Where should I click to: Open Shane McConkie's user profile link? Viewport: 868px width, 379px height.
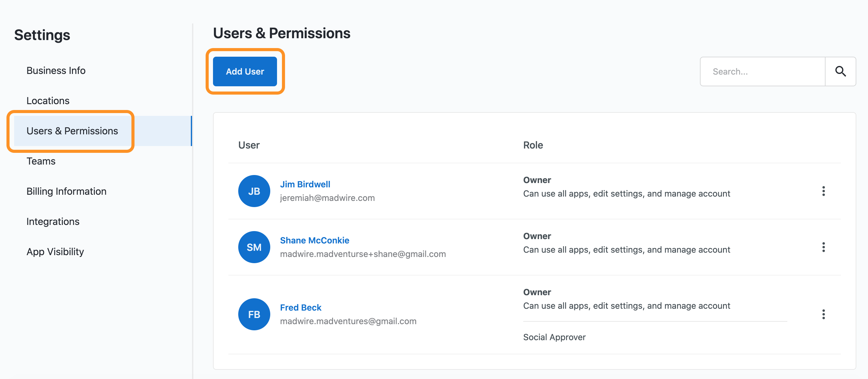click(314, 240)
